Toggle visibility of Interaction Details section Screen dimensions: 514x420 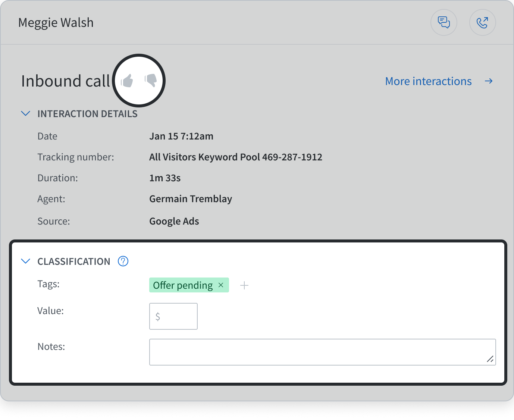(26, 113)
